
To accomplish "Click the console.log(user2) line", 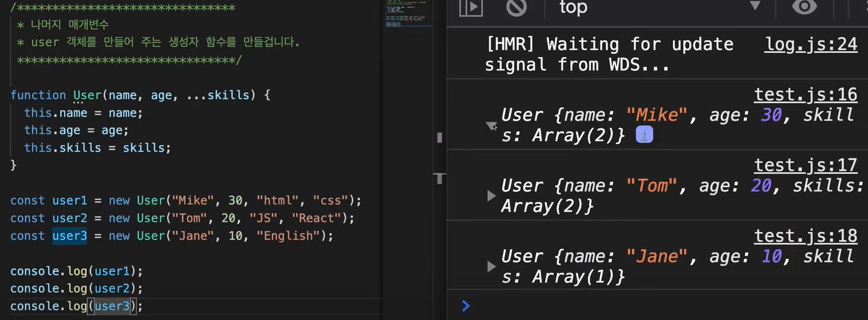I will (x=76, y=289).
